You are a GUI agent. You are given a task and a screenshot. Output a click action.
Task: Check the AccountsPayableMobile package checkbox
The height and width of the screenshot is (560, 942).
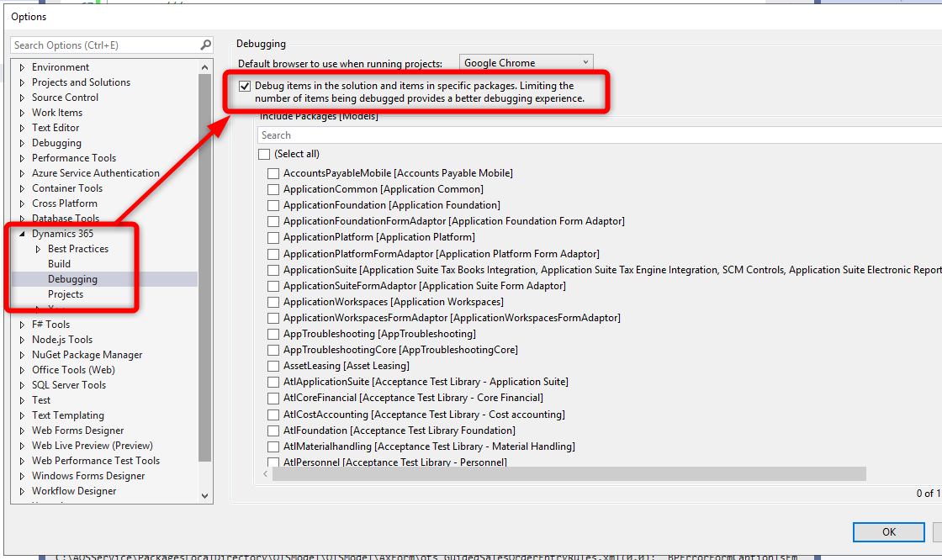[273, 174]
